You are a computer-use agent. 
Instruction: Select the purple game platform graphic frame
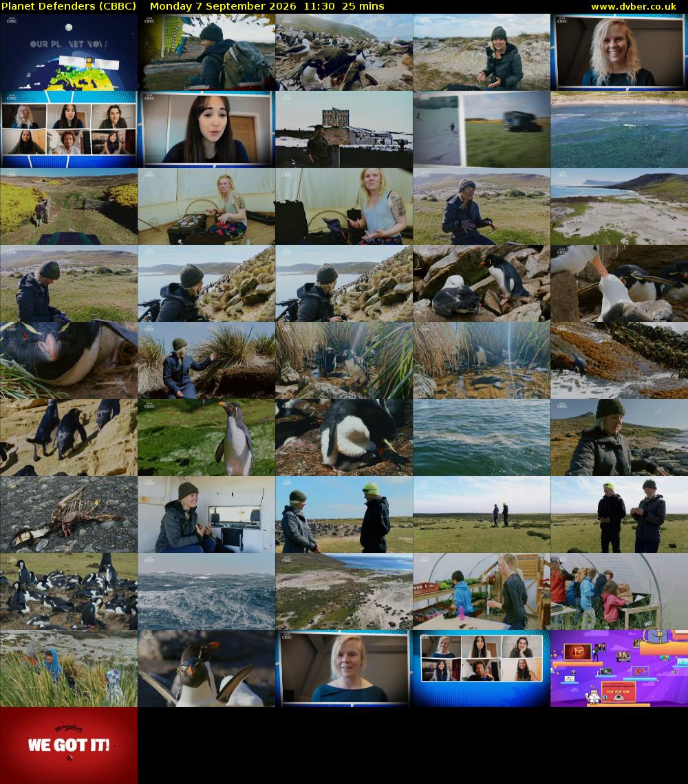pyautogui.click(x=619, y=668)
